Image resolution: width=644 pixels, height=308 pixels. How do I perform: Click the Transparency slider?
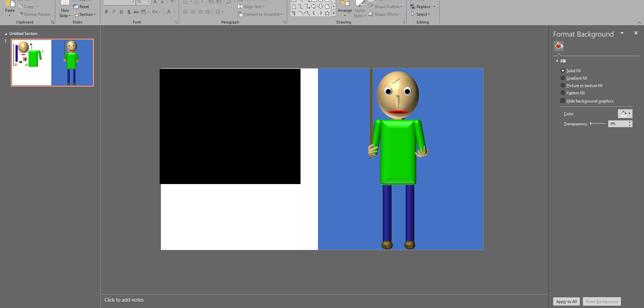598,124
